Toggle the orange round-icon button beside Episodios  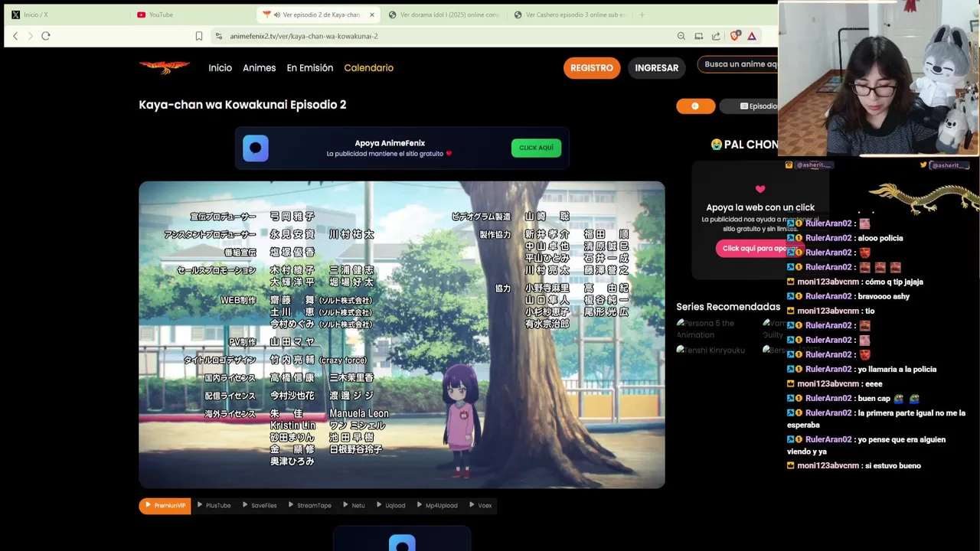tap(695, 106)
